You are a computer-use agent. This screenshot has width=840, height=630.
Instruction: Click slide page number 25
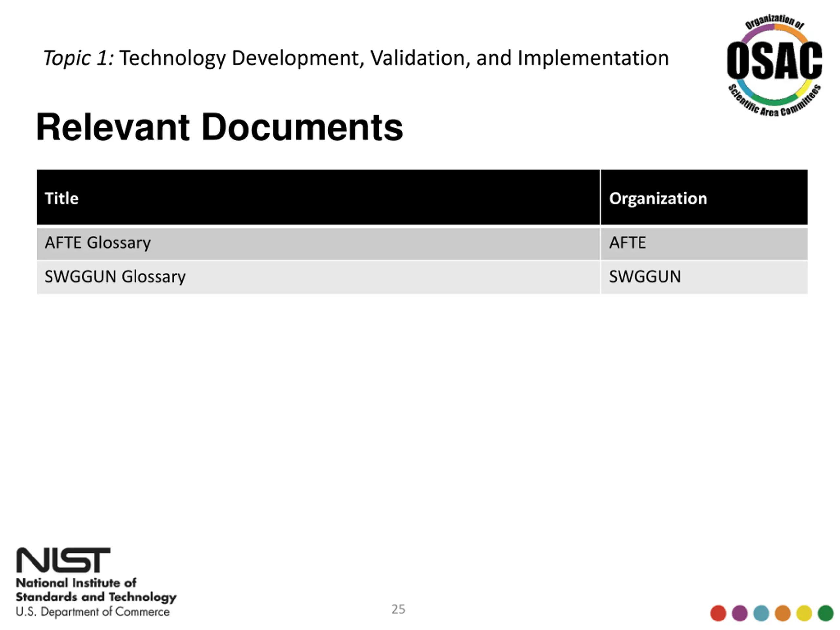tap(398, 609)
